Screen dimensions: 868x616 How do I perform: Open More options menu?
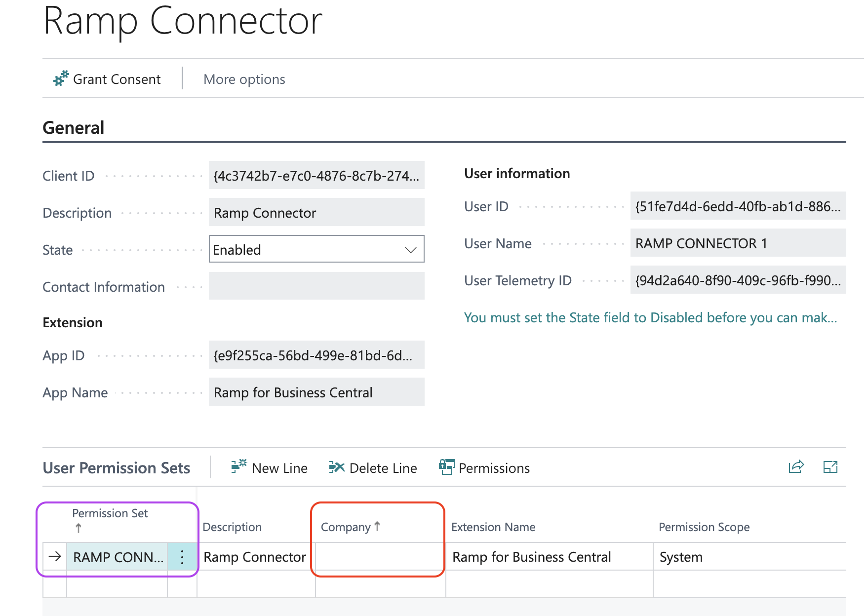click(244, 79)
